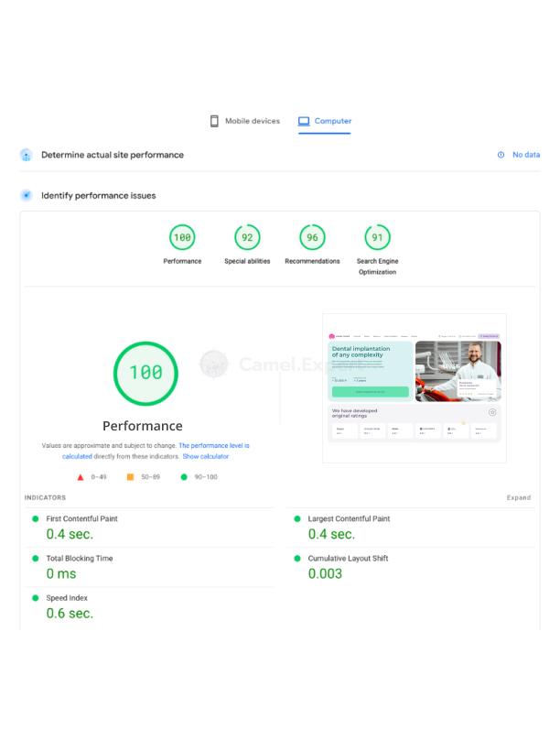560x729 pixels.
Task: Open the Show calculator link
Action: pyautogui.click(x=205, y=456)
